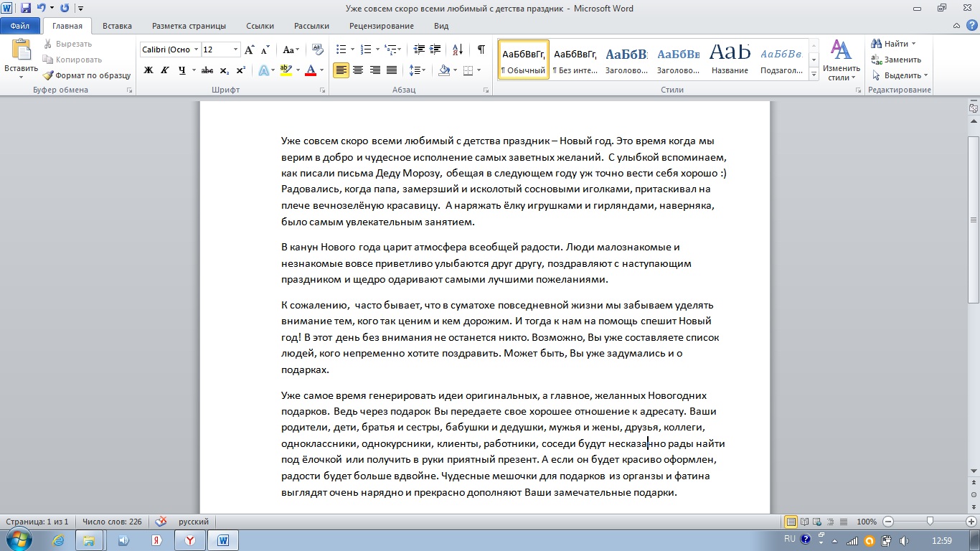Viewport: 980px width, 551px height.
Task: Switch to Разметка страницы tab
Action: [x=189, y=26]
